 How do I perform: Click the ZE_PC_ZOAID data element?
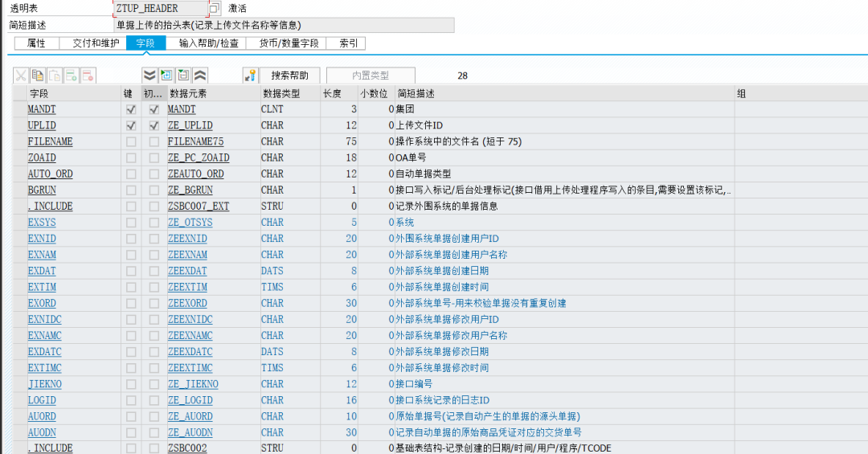point(199,157)
